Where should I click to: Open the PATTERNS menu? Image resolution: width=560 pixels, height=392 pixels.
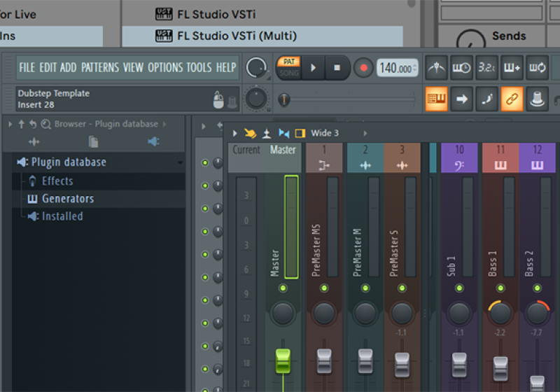[x=100, y=68]
